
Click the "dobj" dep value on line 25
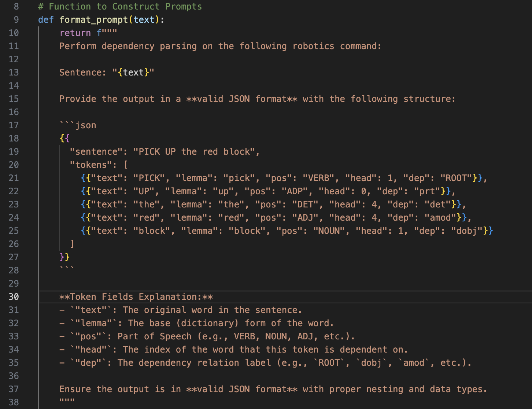tap(466, 231)
